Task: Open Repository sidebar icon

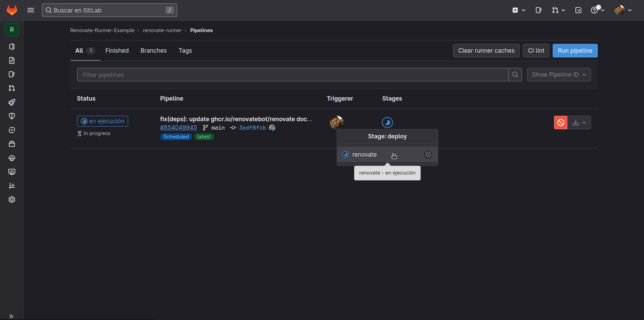Action: tap(12, 60)
